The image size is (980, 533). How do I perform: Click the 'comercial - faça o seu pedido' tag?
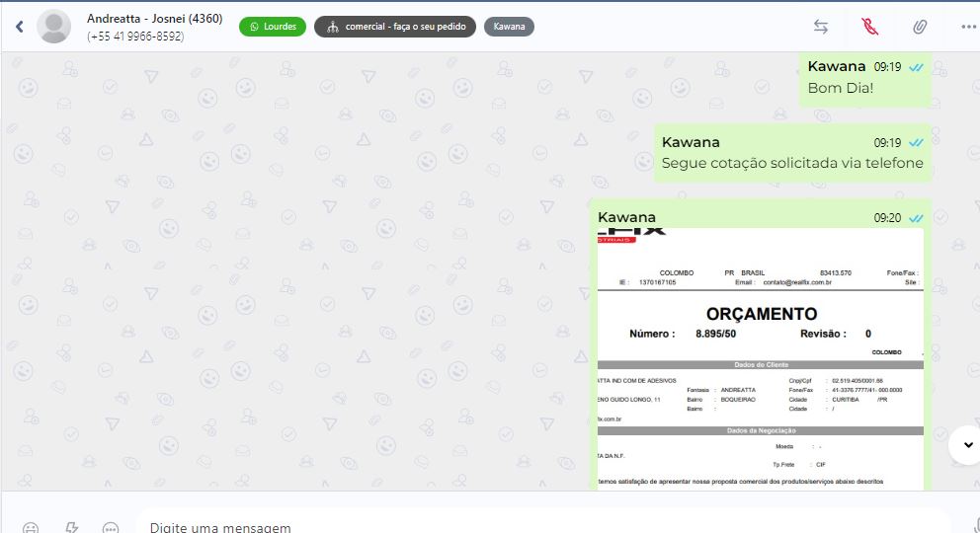click(395, 27)
